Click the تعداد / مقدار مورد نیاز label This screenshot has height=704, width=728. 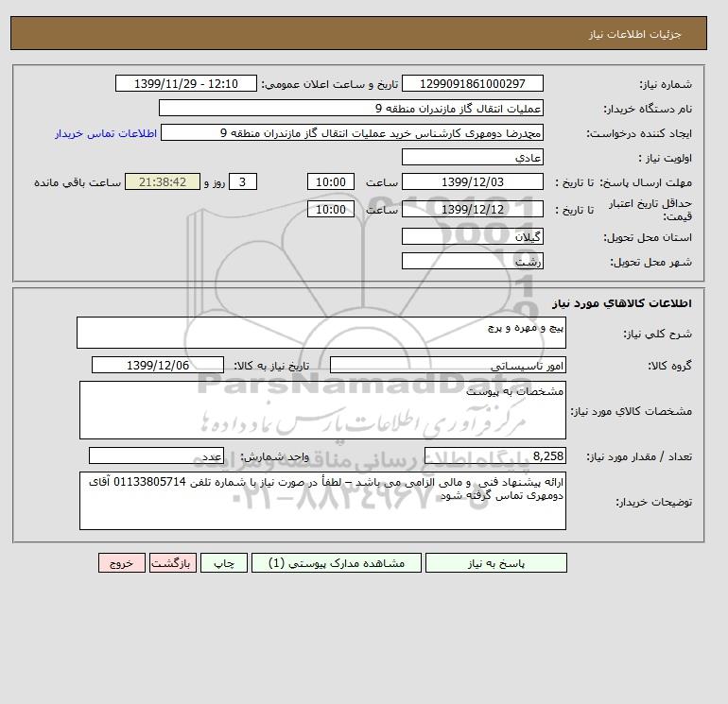click(x=639, y=456)
